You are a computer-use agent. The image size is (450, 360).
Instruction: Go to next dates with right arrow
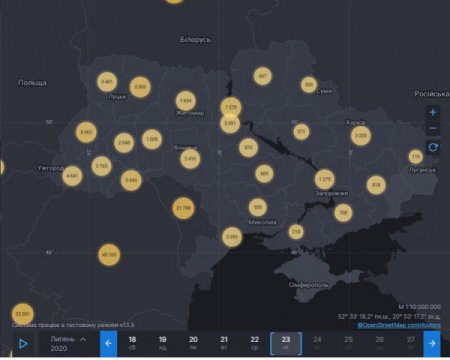tap(432, 343)
